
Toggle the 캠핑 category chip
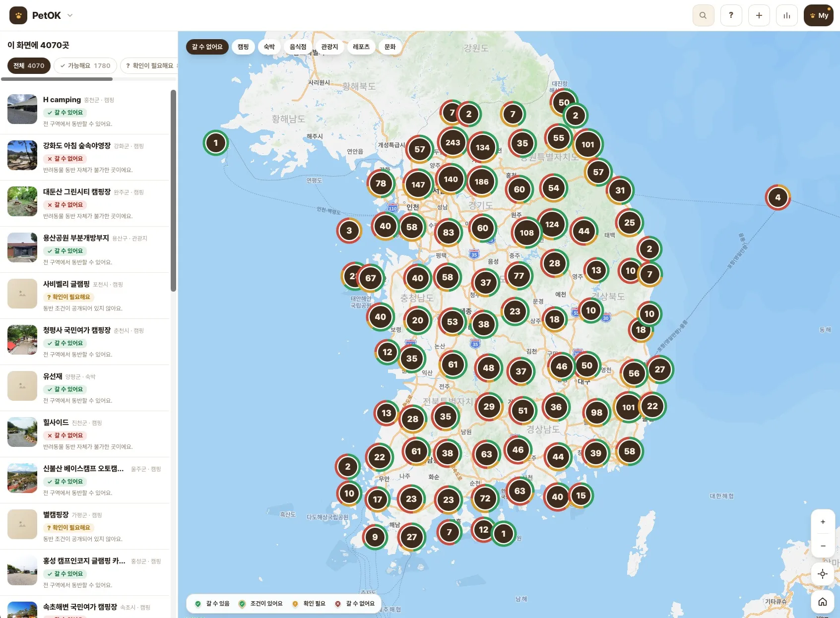point(243,47)
